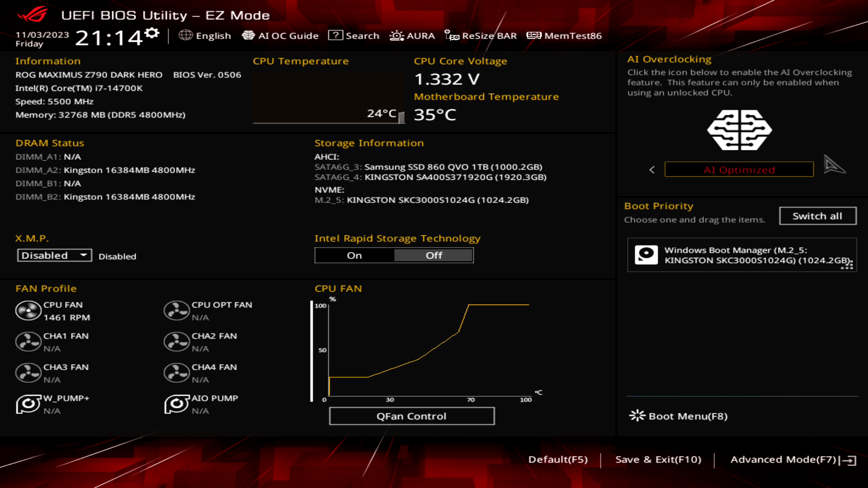Toggle Intel Rapid Storage Technology Off

[x=434, y=255]
